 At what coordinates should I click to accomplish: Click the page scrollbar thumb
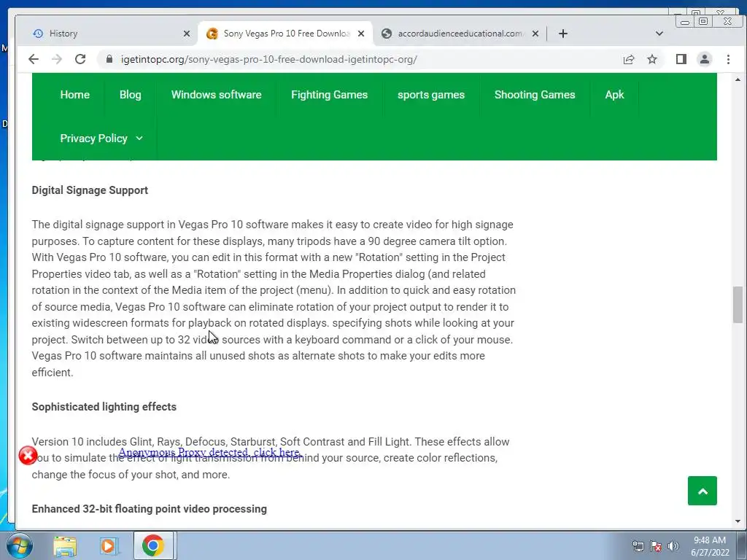pos(738,305)
